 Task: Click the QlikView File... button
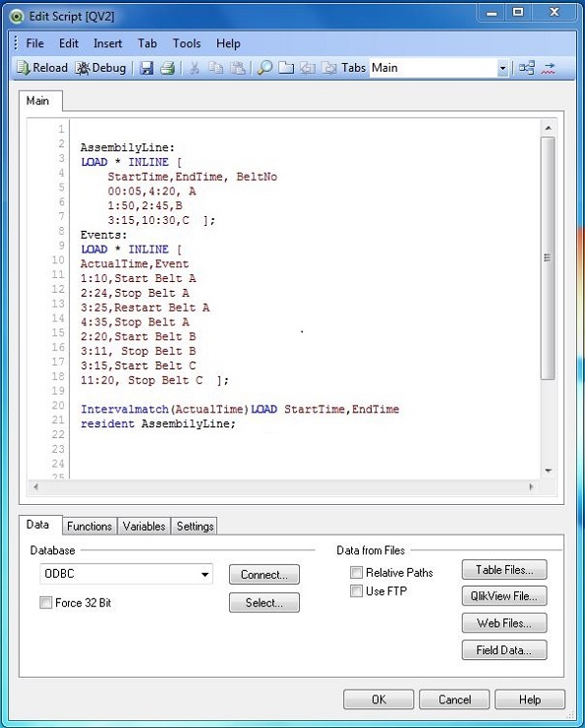pos(504,596)
